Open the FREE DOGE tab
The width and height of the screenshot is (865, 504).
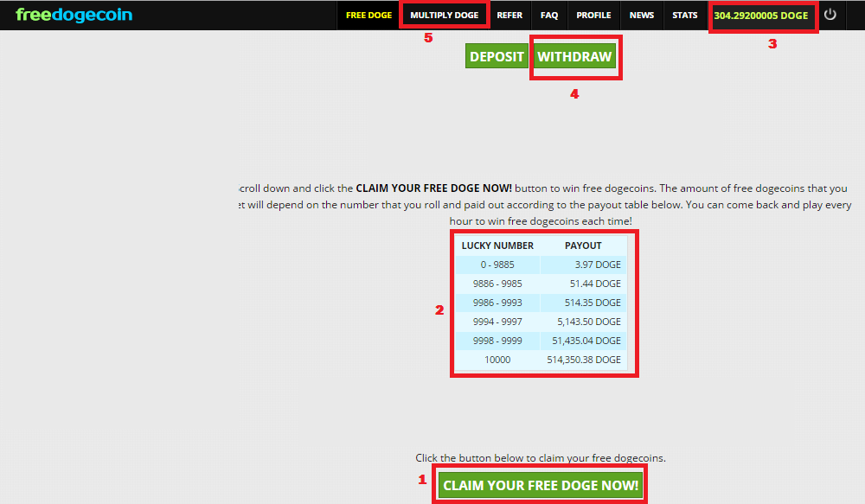368,16
